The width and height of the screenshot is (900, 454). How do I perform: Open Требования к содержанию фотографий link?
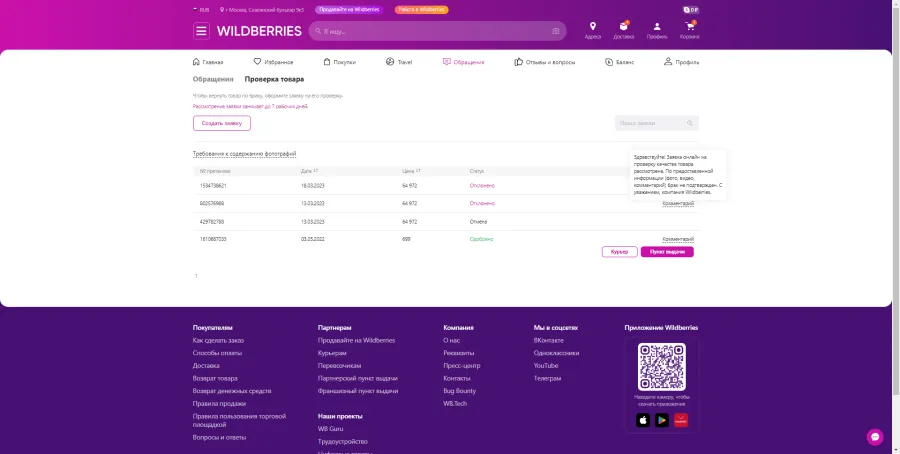tap(245, 154)
